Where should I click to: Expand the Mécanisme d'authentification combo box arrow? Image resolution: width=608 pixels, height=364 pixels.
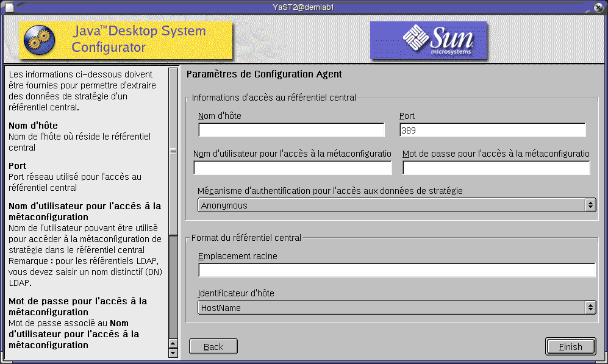590,205
